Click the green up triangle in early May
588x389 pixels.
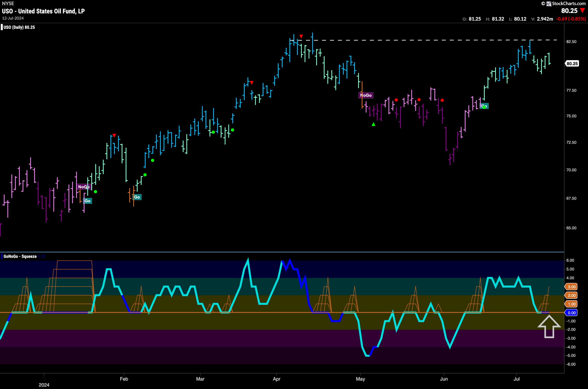pos(373,124)
